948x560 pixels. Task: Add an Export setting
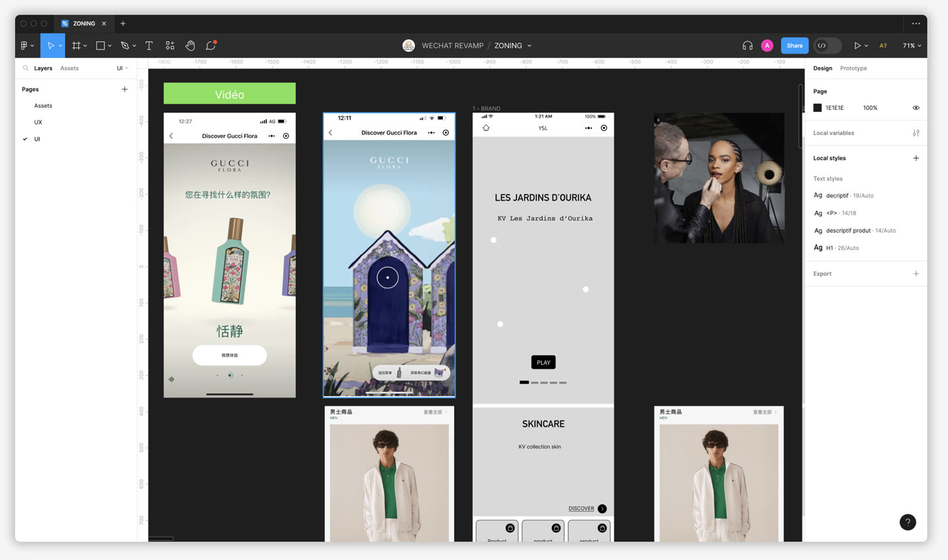916,274
